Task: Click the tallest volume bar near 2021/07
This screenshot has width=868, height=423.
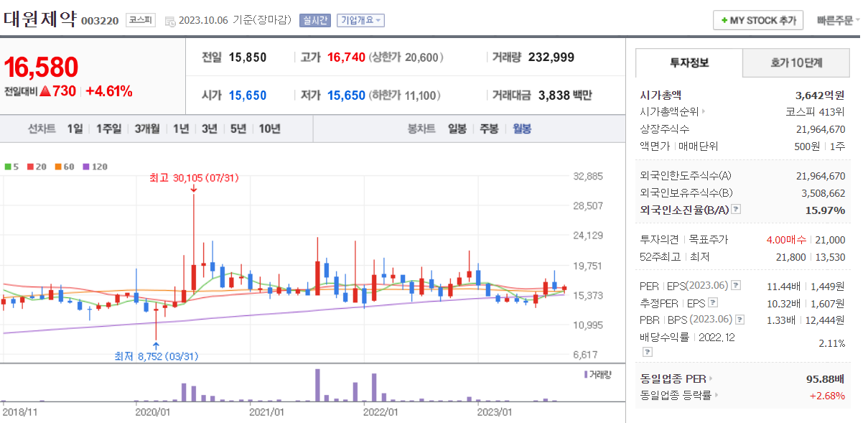Action: pos(317,385)
